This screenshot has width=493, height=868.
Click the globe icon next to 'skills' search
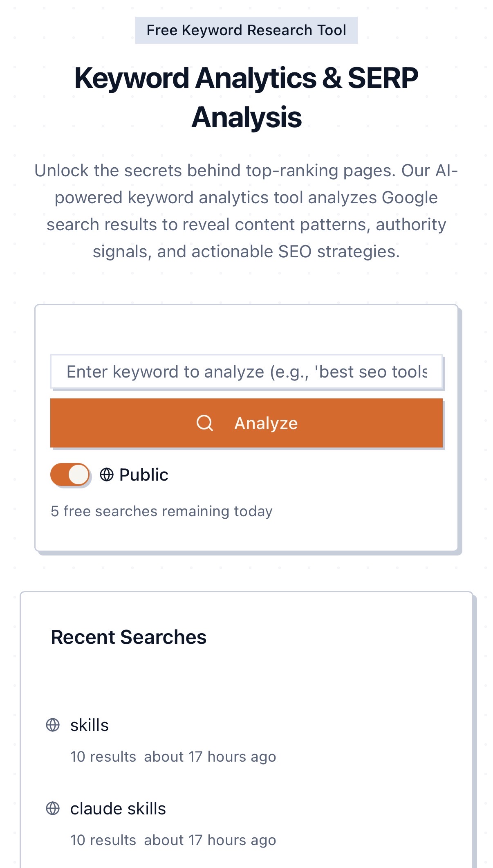(53, 725)
